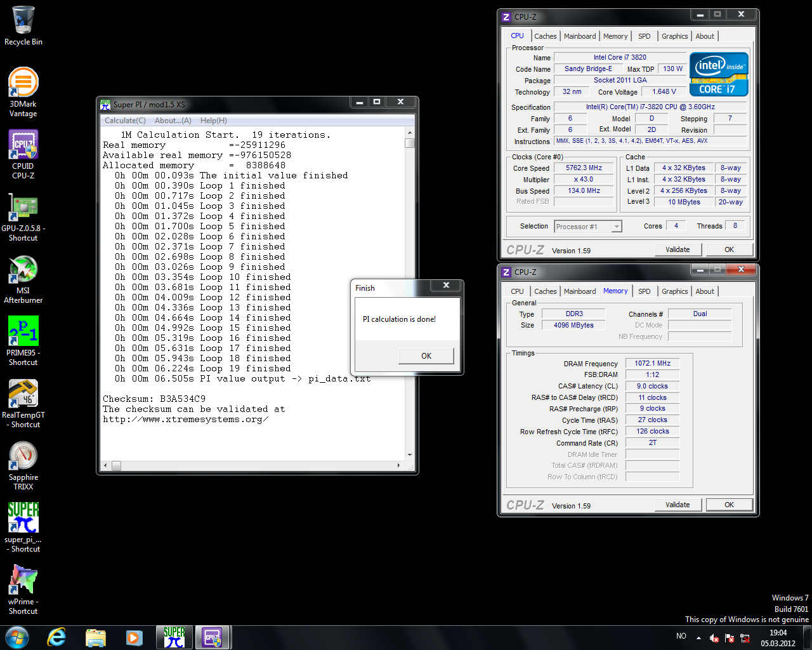
Task: Close the Finish dialog with its X
Action: (446, 286)
